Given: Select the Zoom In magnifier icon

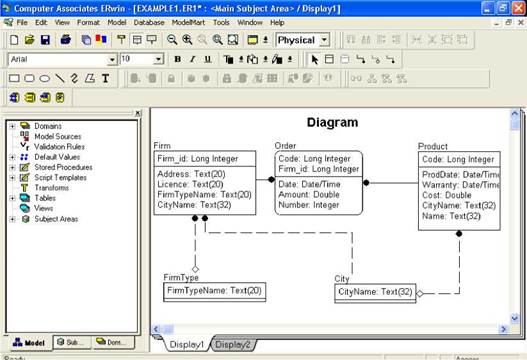Looking at the screenshot, I should click(x=187, y=40).
